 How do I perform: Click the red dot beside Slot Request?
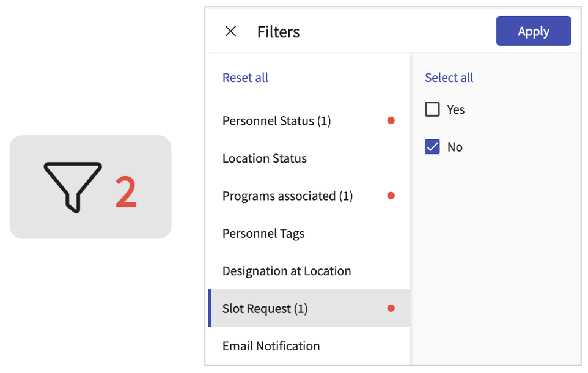coord(391,308)
